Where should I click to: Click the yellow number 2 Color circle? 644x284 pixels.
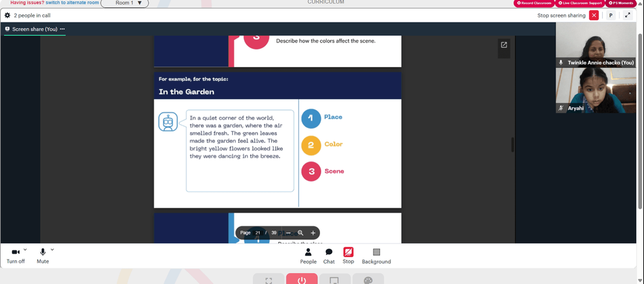(311, 145)
